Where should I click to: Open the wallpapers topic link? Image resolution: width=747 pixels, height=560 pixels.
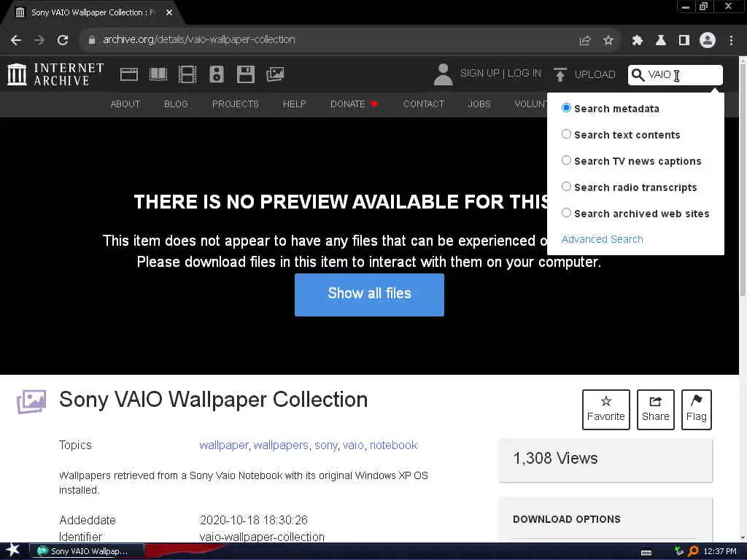click(x=281, y=446)
